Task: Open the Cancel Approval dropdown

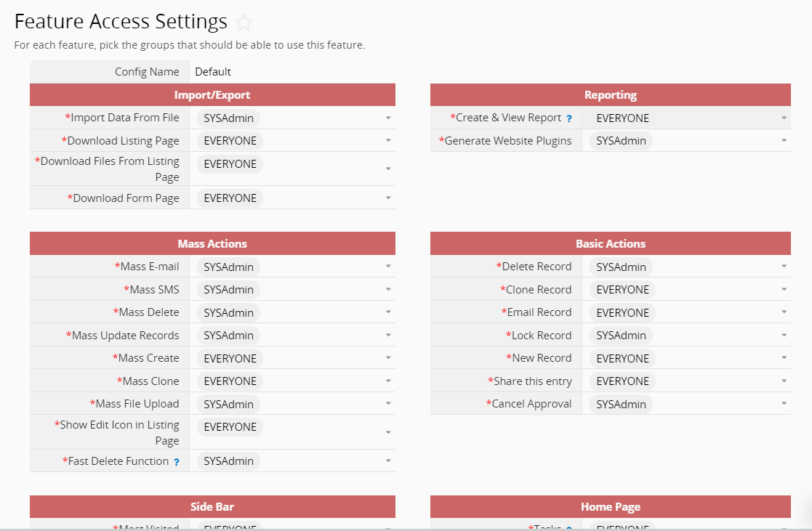Action: (784, 404)
